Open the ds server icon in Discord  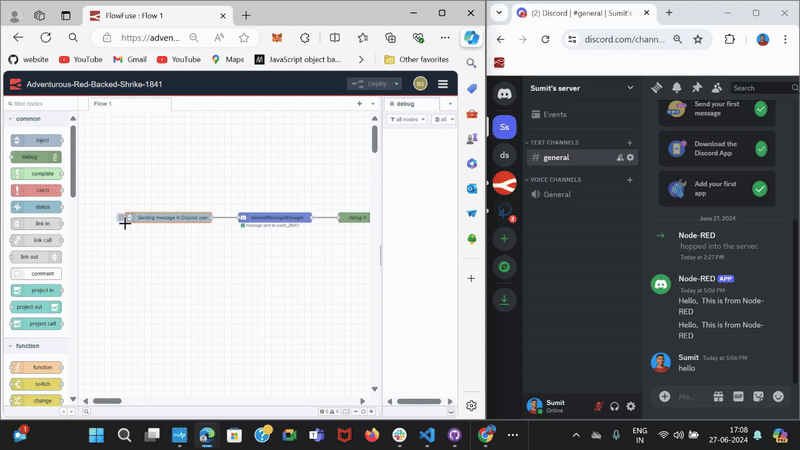[504, 155]
